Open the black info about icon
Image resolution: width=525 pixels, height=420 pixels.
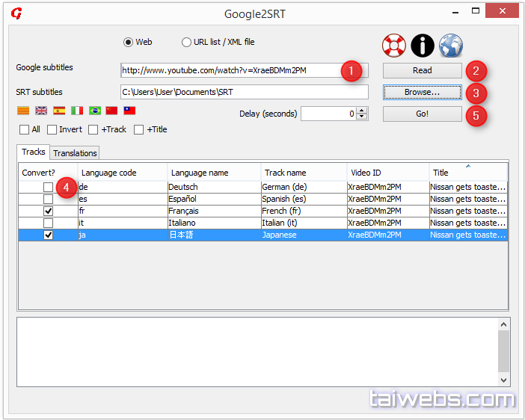point(423,46)
